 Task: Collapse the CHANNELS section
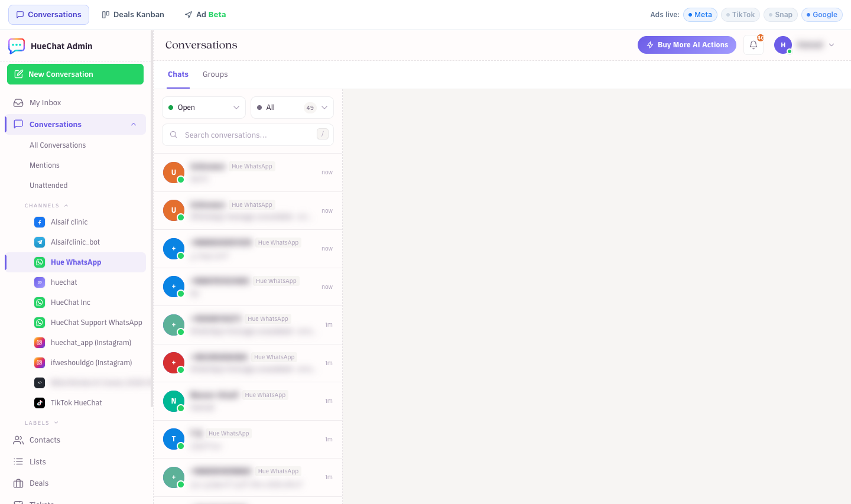pos(66,206)
